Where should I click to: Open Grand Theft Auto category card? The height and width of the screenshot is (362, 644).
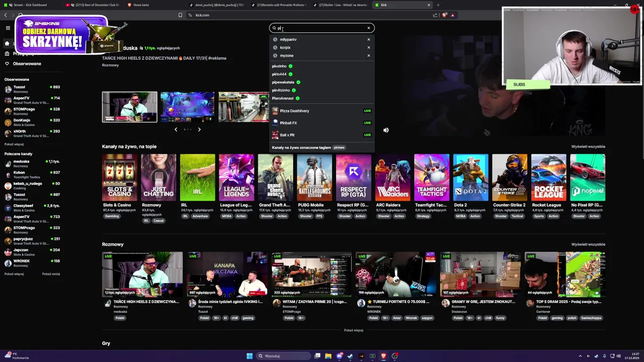275,177
